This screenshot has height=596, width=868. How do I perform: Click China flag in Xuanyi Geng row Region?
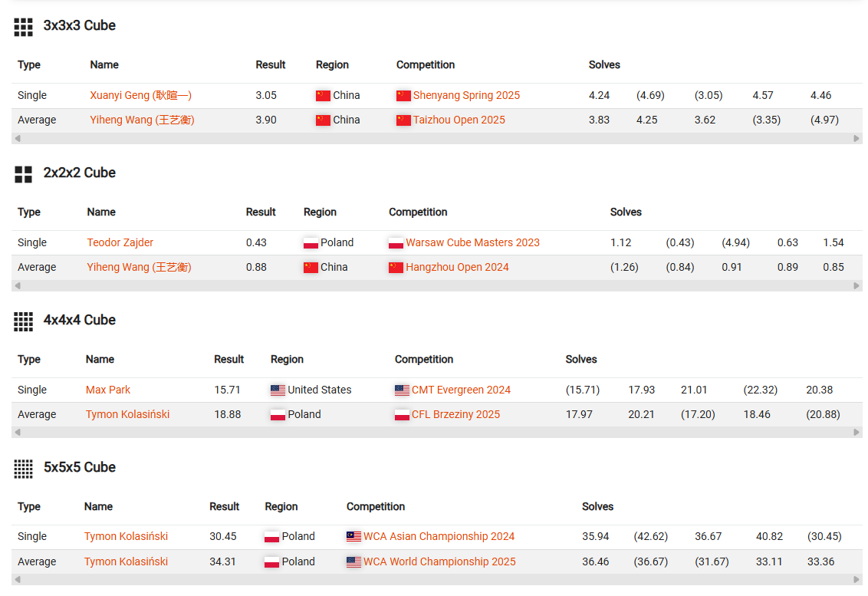pyautogui.click(x=324, y=96)
